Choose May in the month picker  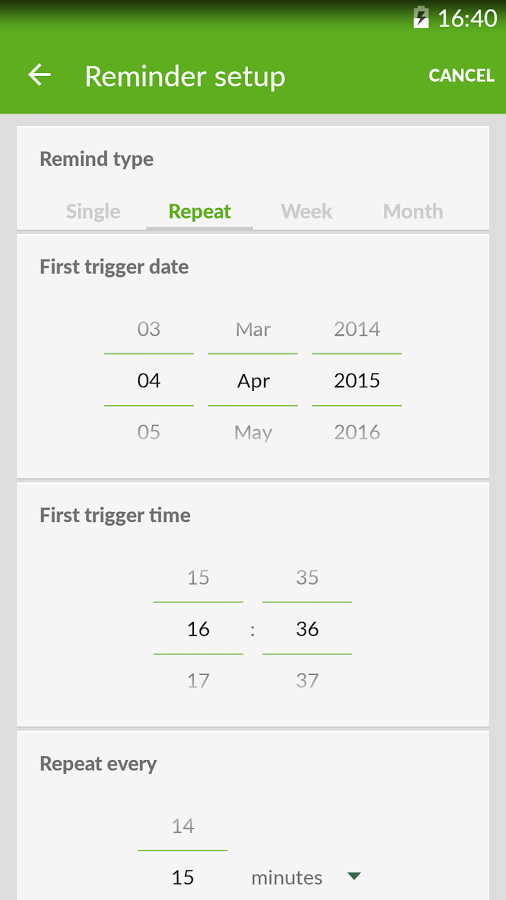(253, 433)
